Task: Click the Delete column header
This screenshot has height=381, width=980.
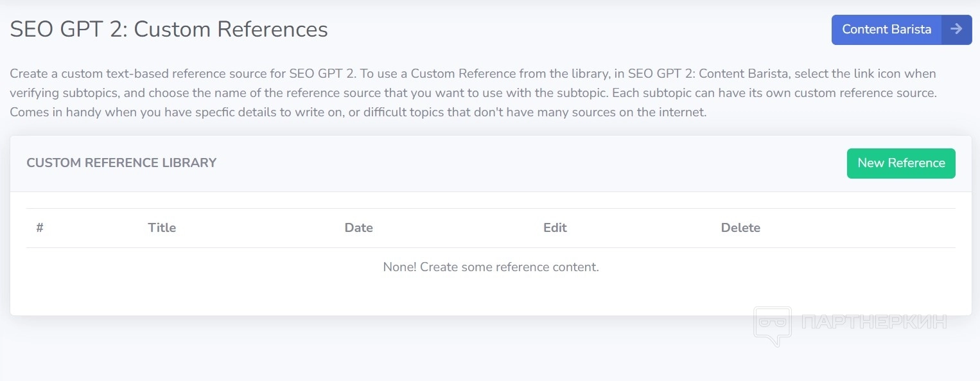Action: point(740,228)
